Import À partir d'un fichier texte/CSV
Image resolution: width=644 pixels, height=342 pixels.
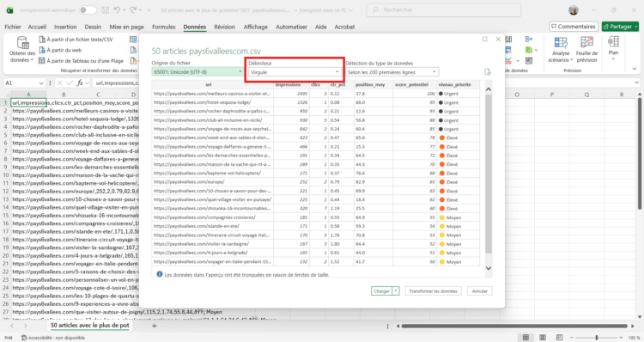pyautogui.click(x=76, y=40)
